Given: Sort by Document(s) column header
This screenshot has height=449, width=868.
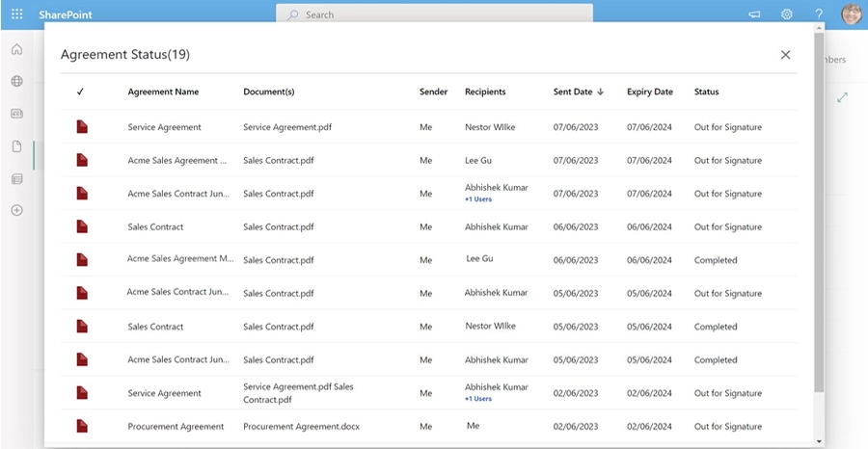Looking at the screenshot, I should (x=269, y=92).
